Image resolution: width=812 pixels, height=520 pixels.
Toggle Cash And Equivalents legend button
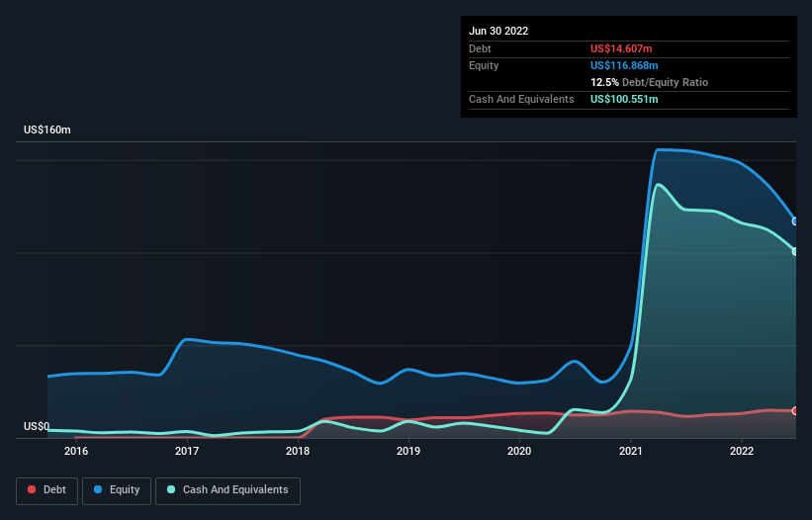[x=227, y=490]
